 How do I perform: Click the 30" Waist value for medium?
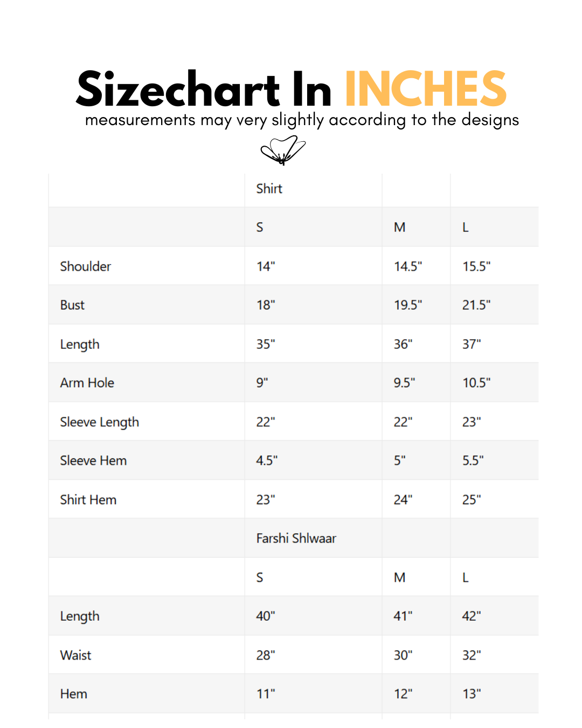(x=403, y=655)
